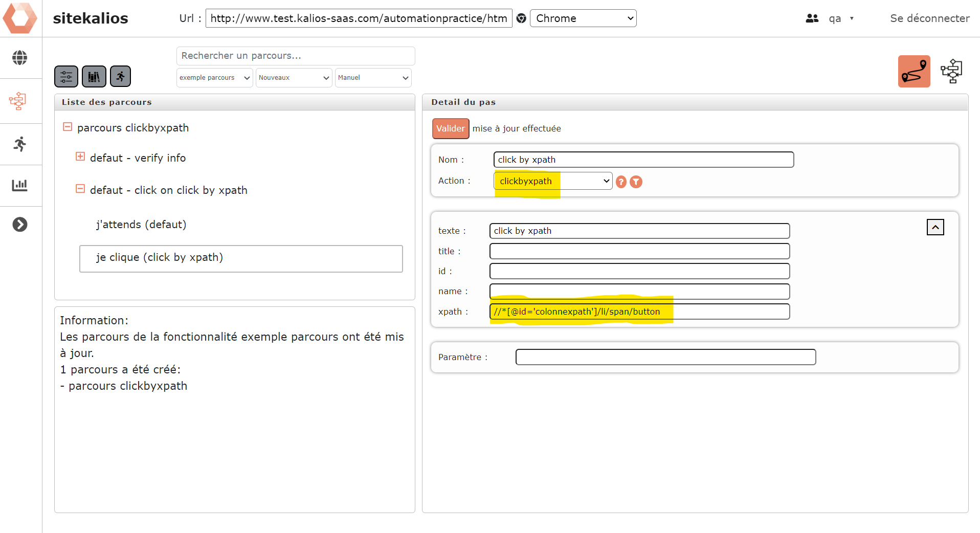Click the running man sidebar icon
This screenshot has width=980, height=533.
click(x=20, y=144)
